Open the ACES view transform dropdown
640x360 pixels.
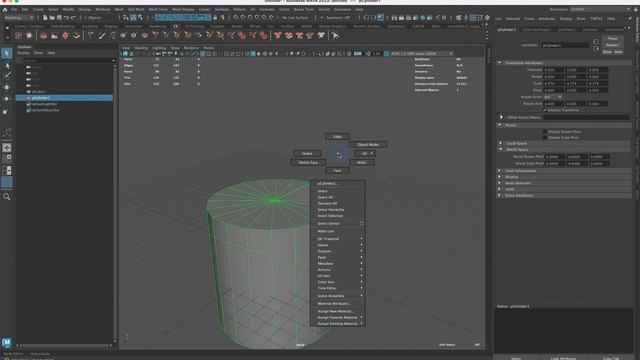422,53
